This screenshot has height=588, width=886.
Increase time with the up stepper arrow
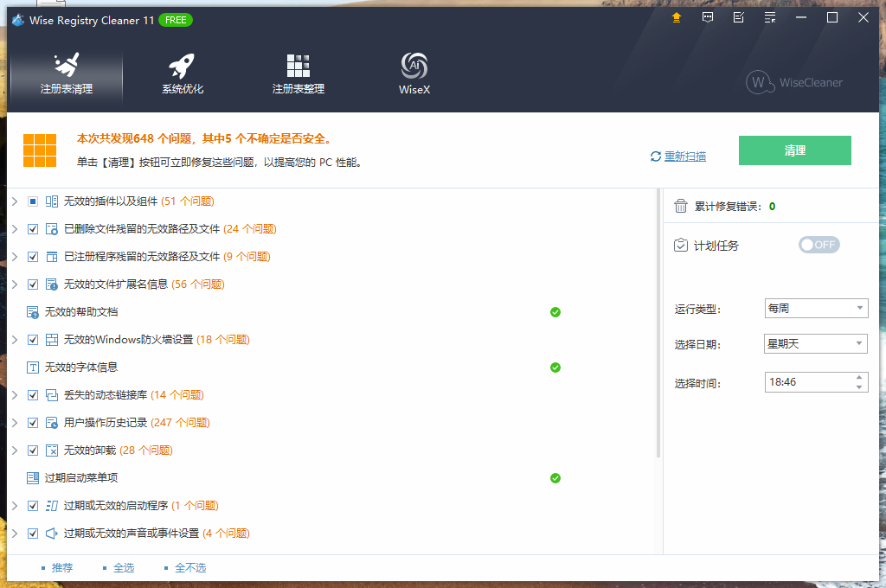click(859, 377)
